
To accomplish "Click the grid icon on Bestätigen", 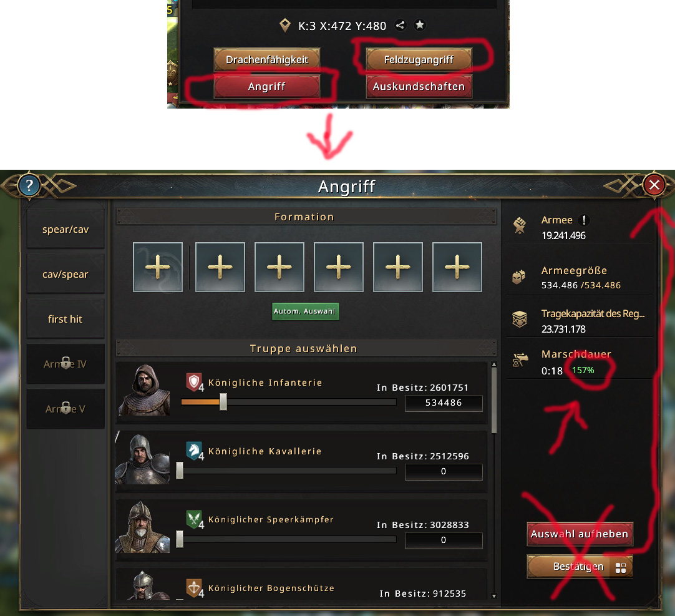I will [x=620, y=568].
